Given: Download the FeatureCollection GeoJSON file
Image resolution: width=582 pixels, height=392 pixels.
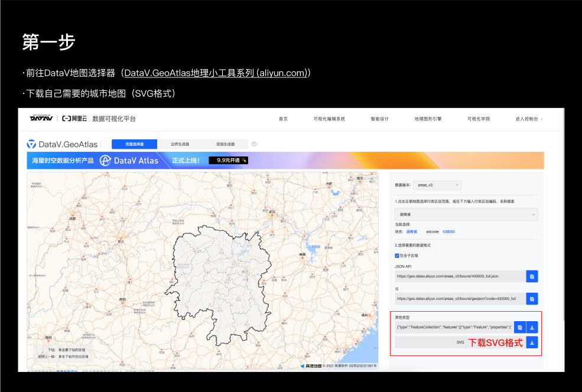Looking at the screenshot, I should pos(532,328).
